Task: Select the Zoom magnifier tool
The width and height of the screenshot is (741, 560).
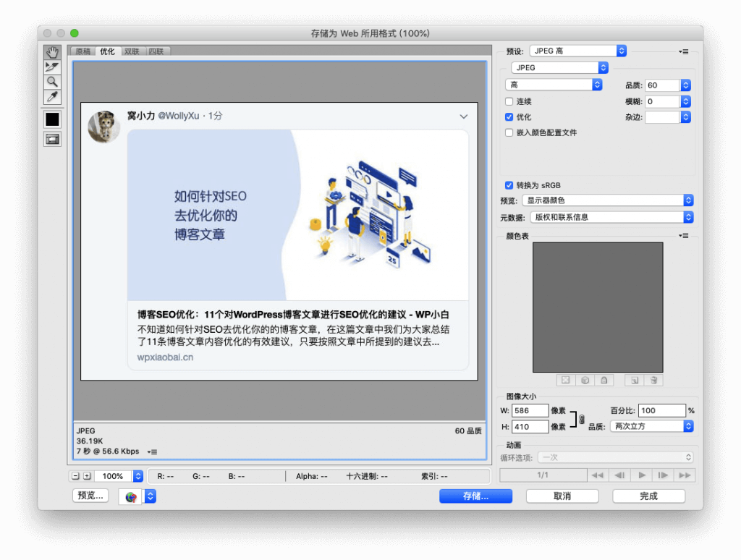Action: click(52, 81)
